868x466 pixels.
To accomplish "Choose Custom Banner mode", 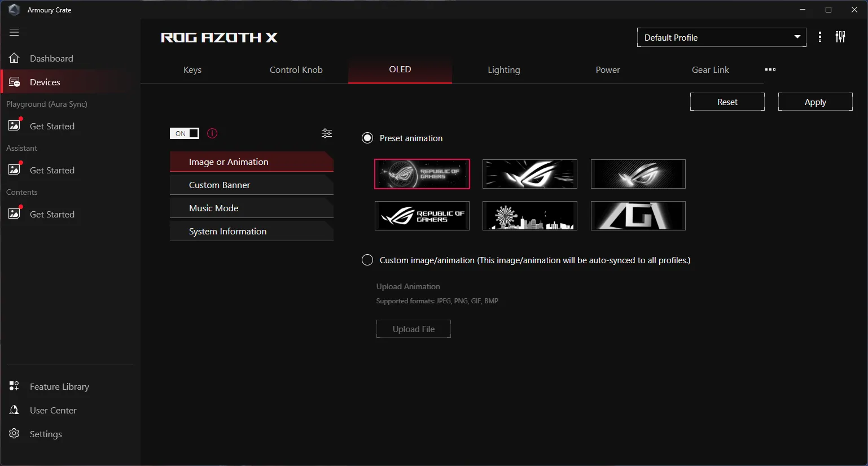I will [x=252, y=185].
